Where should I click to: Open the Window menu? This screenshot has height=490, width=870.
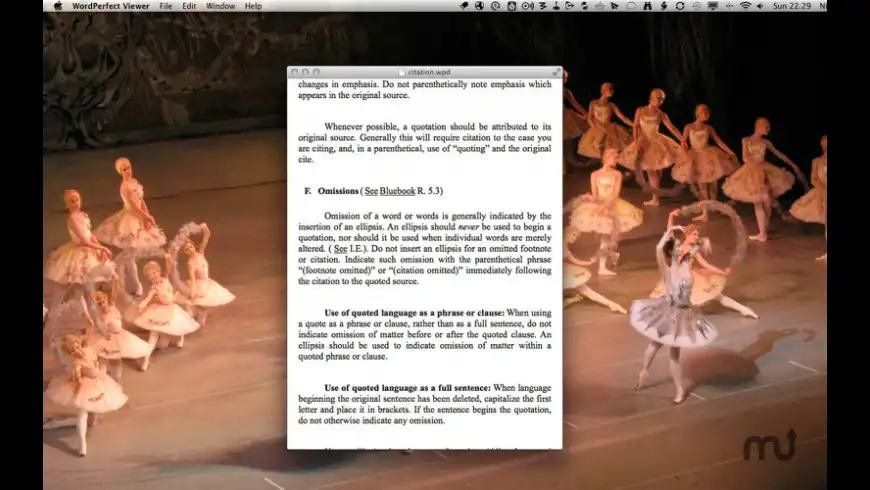(220, 6)
